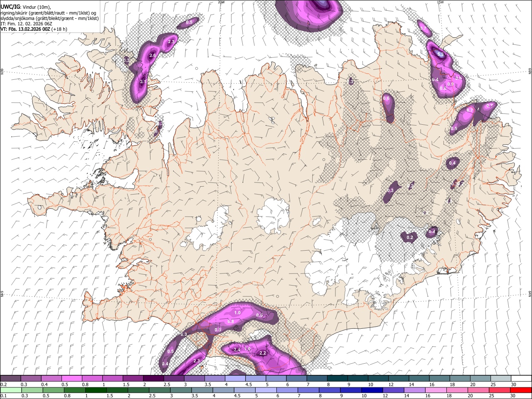Pick the deep blue swatch between 10 and 12, lower scale
This screenshot has width=532, height=399.
[x=371, y=390]
